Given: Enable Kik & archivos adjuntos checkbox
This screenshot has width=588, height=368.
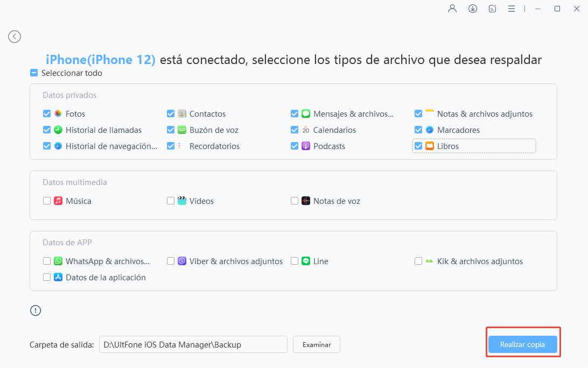Looking at the screenshot, I should 418,261.
